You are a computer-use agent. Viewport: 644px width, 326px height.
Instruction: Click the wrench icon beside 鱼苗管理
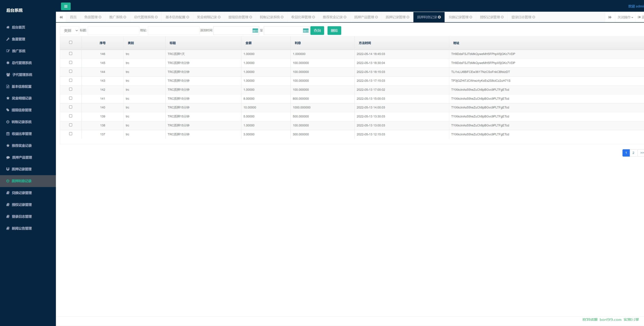pyautogui.click(x=8, y=39)
